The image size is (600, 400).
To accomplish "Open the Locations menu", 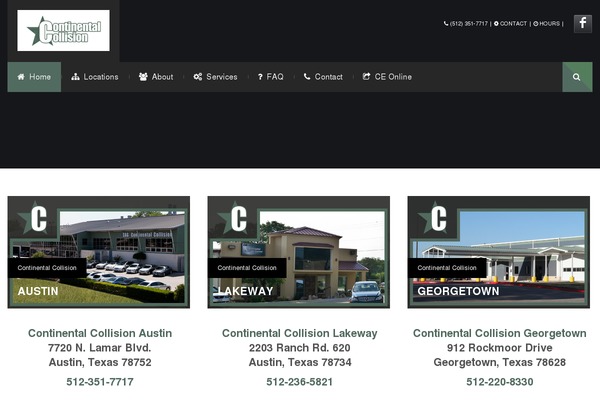I will 95,77.
